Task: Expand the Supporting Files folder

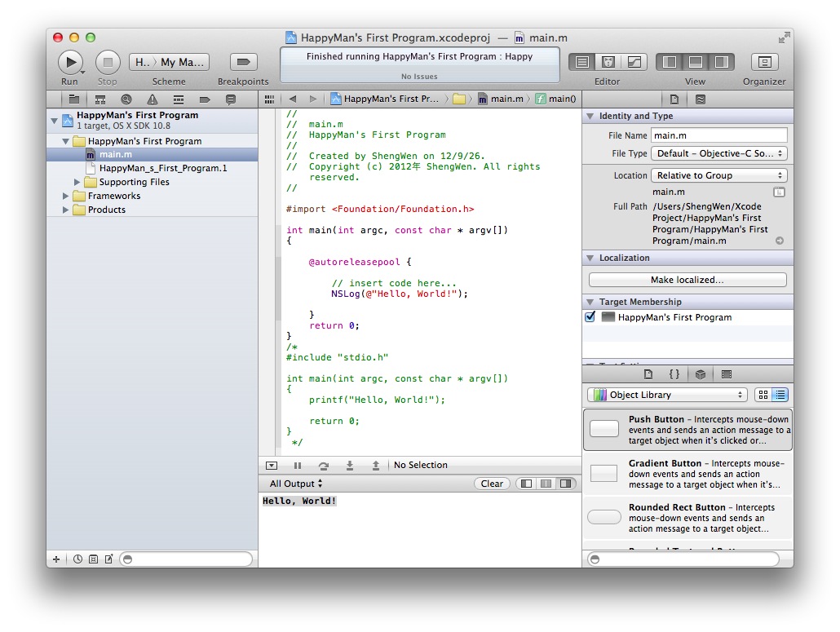Action: 78,182
